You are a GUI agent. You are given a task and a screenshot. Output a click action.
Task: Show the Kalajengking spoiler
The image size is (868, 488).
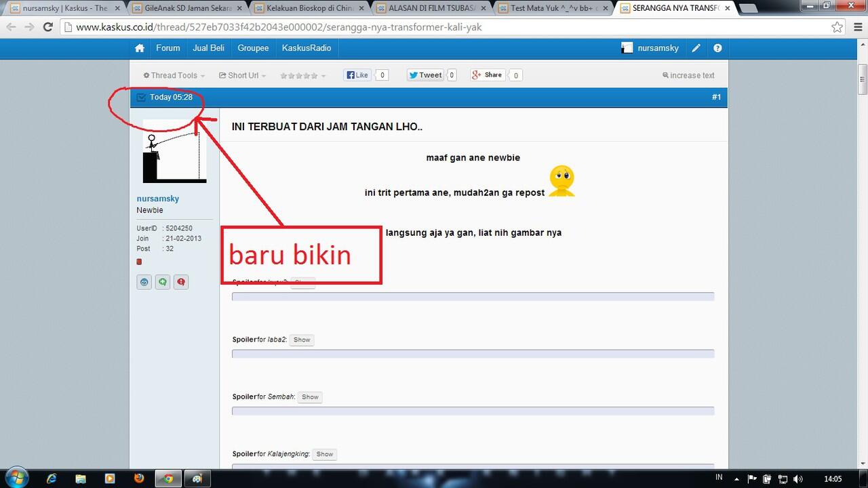point(325,454)
